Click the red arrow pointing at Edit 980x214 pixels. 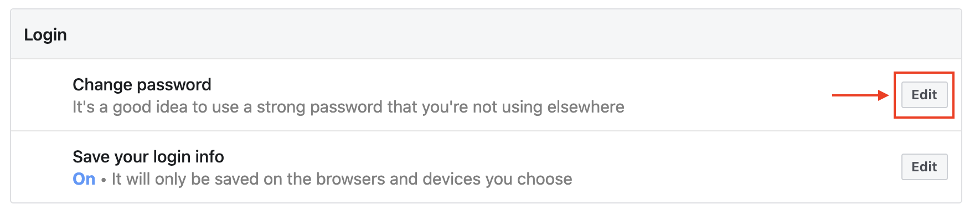tap(860, 95)
